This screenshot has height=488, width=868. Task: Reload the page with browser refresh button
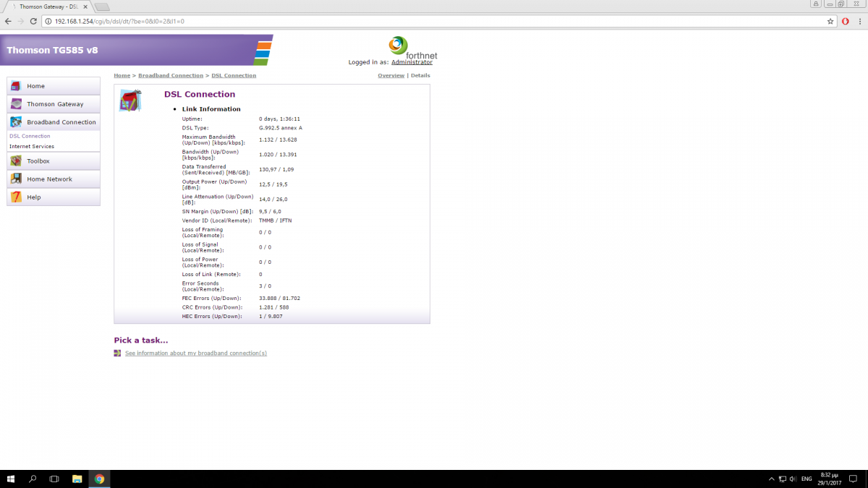point(33,21)
